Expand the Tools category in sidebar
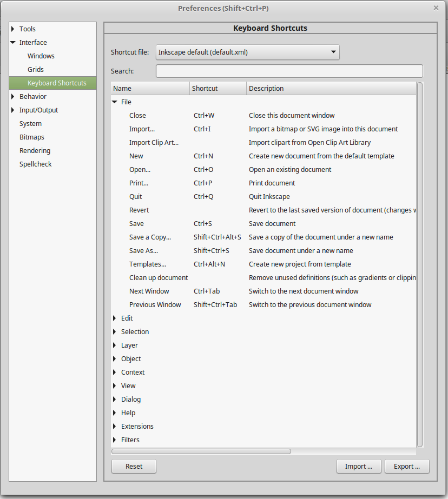This screenshot has height=499, width=448. [x=13, y=29]
